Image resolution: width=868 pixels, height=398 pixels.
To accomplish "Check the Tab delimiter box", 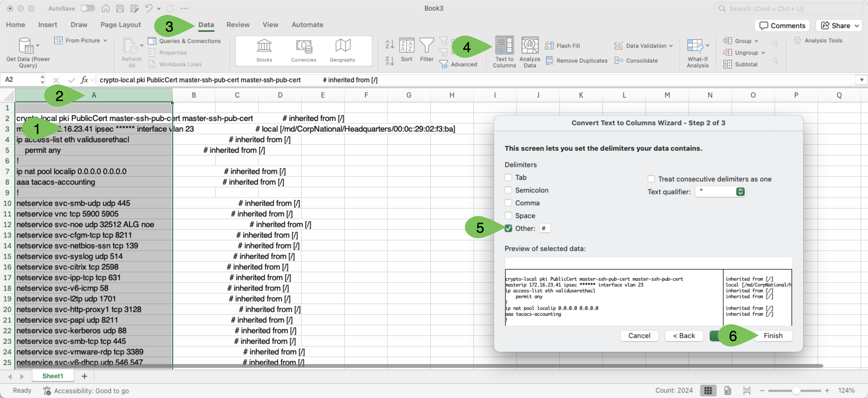I will pos(508,177).
